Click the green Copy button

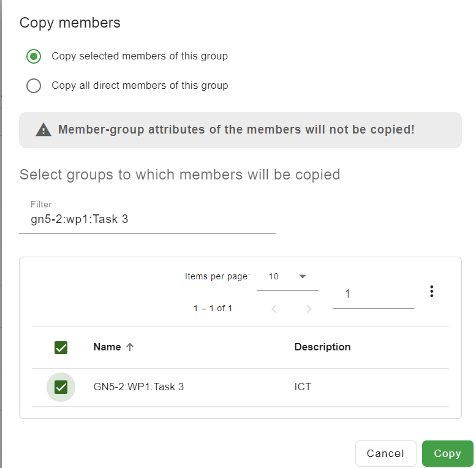(x=447, y=453)
